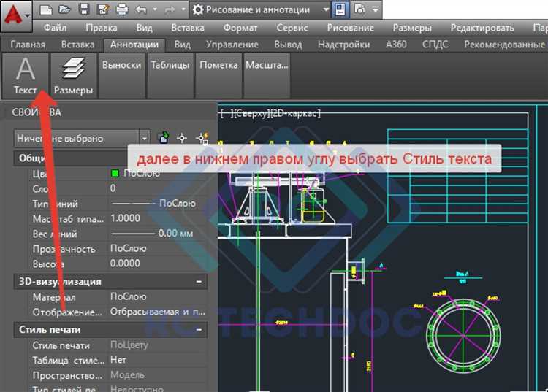Viewport: 548px width, 392px height.
Task: Save the drawing with the floppy icon
Action: pos(84,9)
